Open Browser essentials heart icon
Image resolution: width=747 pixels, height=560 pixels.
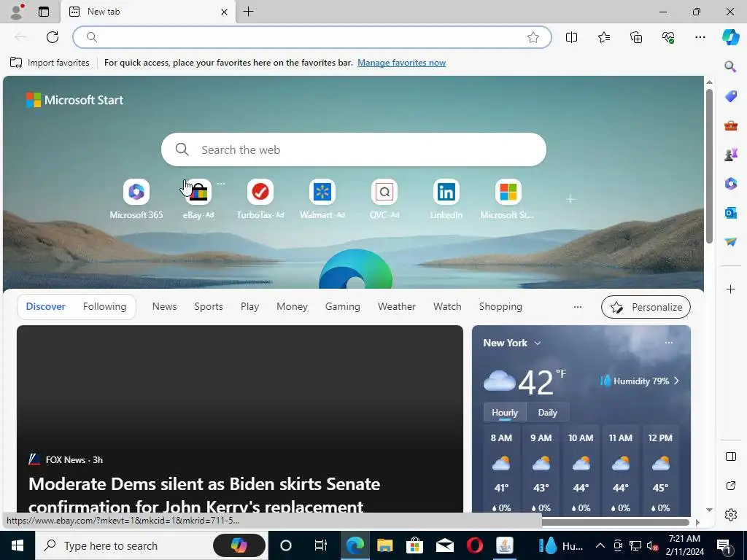(668, 37)
